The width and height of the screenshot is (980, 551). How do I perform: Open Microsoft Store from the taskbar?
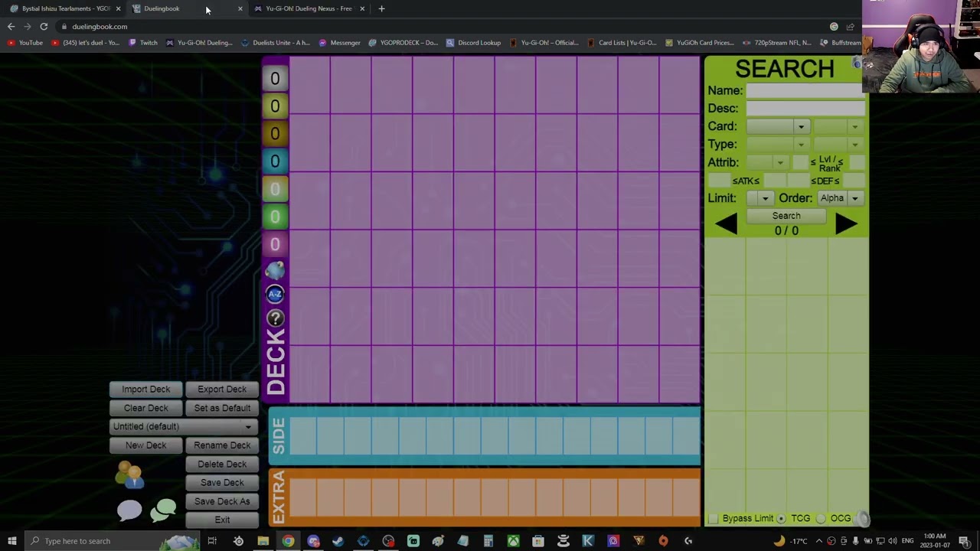pos(538,541)
